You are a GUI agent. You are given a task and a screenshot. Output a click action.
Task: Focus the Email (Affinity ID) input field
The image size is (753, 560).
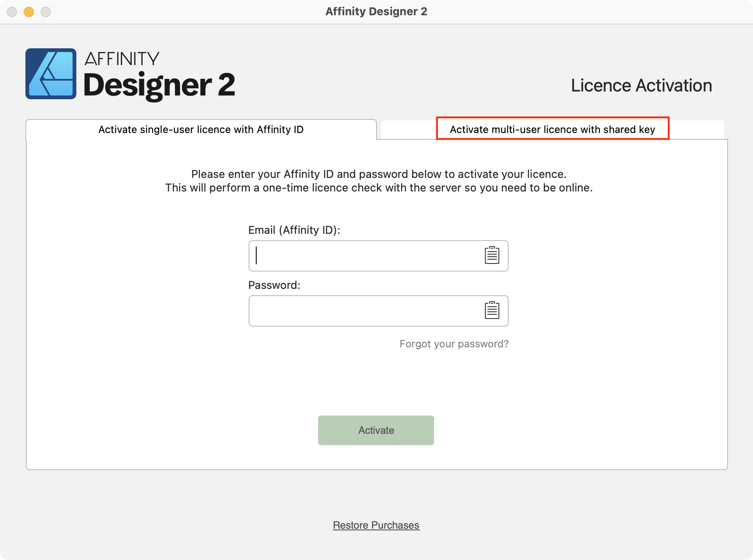[x=378, y=256]
